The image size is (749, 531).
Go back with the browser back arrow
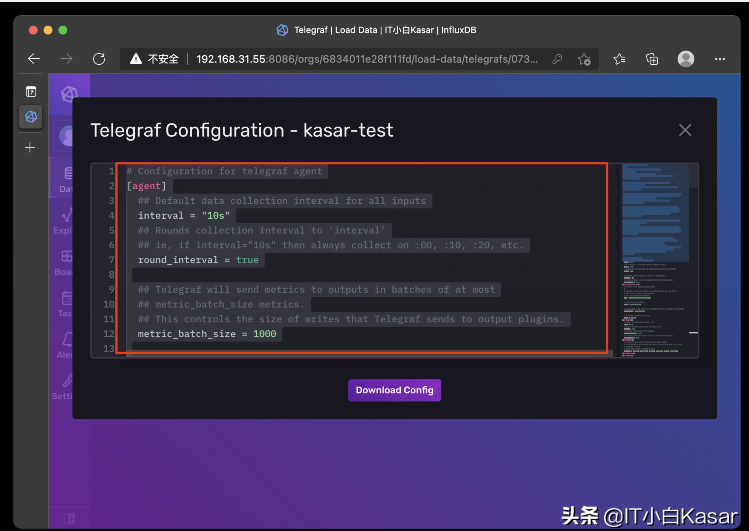pyautogui.click(x=34, y=59)
